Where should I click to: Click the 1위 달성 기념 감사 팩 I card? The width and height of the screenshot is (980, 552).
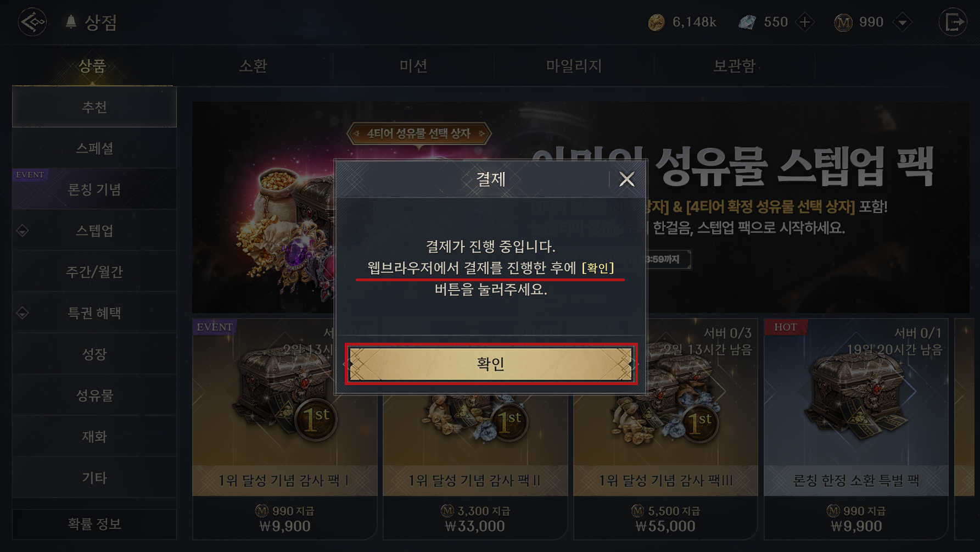pyautogui.click(x=284, y=430)
